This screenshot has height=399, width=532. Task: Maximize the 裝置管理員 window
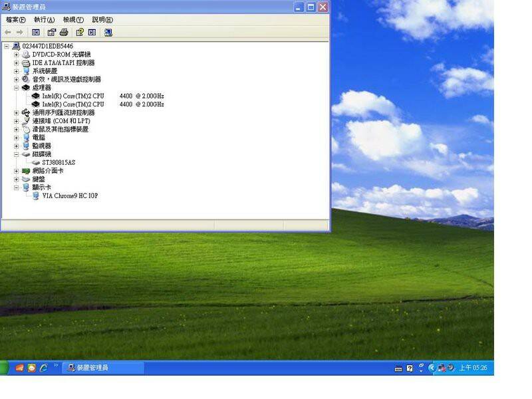pos(311,7)
